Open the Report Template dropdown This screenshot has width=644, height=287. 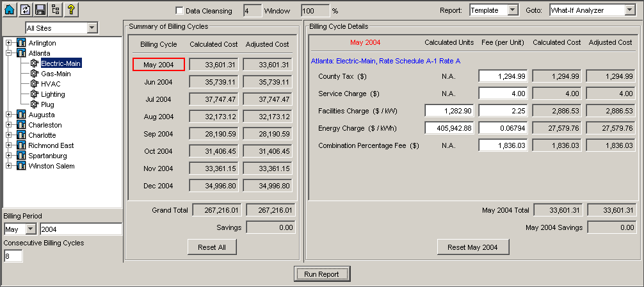512,10
